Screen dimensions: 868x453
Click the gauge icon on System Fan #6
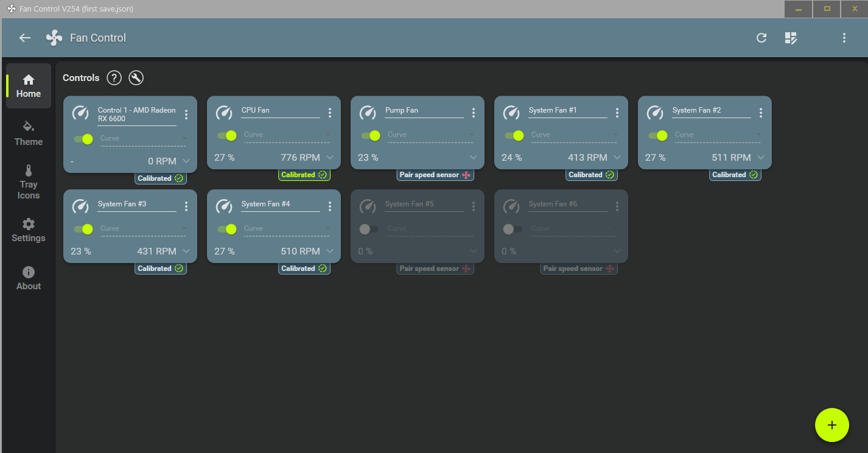(x=511, y=206)
